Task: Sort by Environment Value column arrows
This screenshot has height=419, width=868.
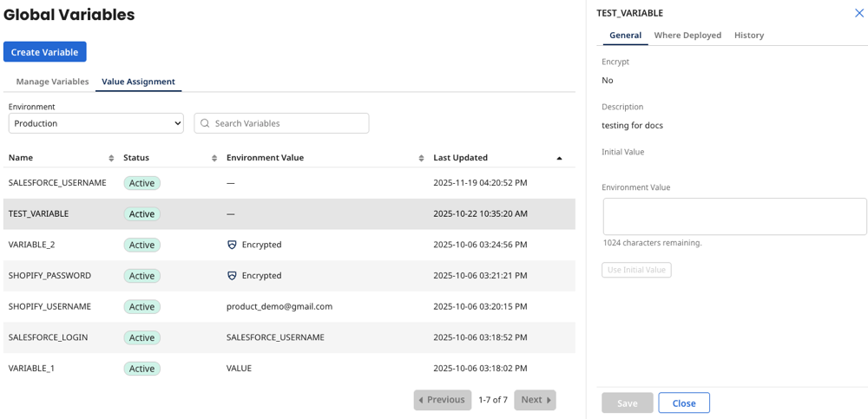Action: pyautogui.click(x=421, y=158)
